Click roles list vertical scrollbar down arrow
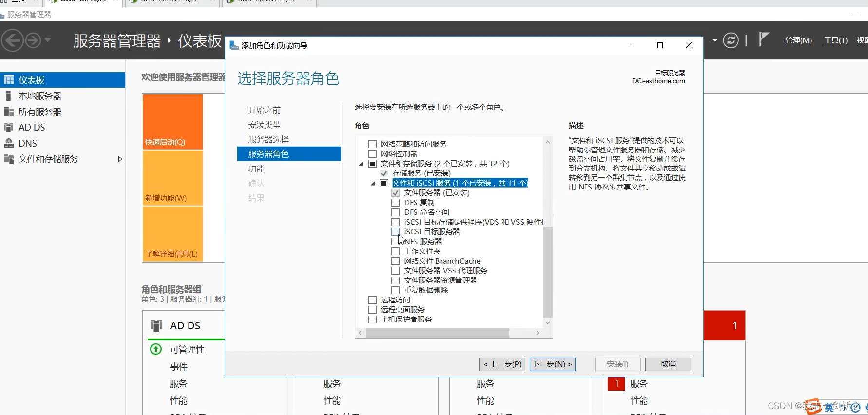 547,323
